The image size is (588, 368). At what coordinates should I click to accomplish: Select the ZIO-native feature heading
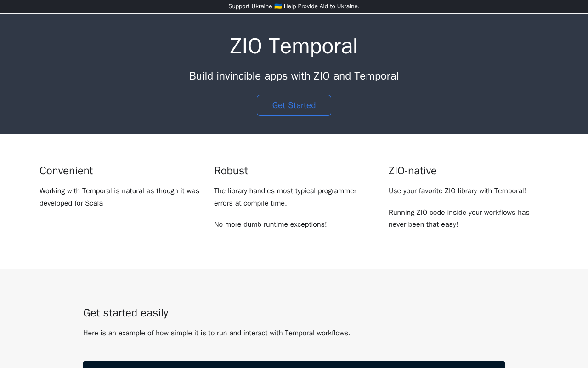point(413,171)
